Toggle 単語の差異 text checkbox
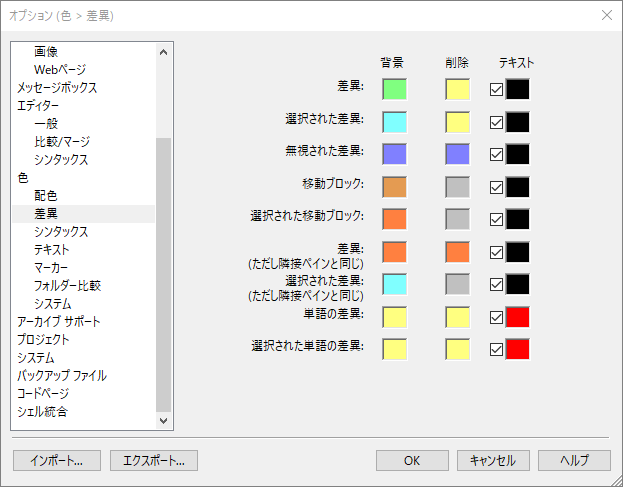The image size is (623, 487). pyautogui.click(x=496, y=318)
